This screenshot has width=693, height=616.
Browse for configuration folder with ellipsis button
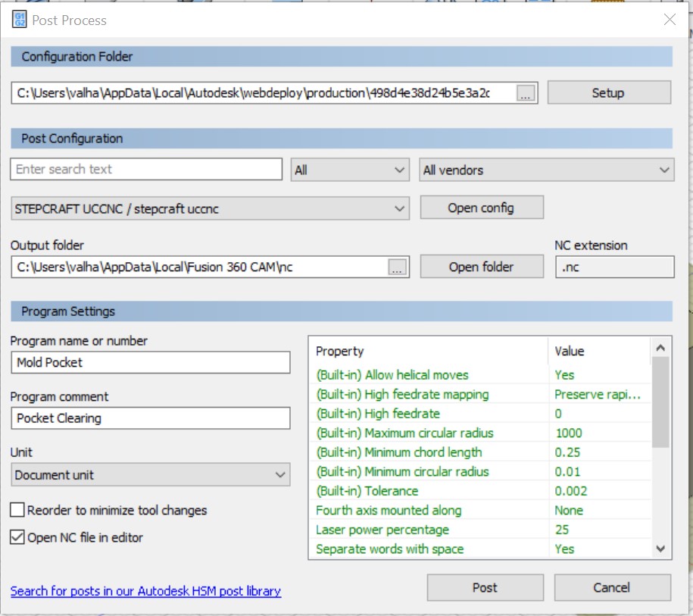coord(526,93)
